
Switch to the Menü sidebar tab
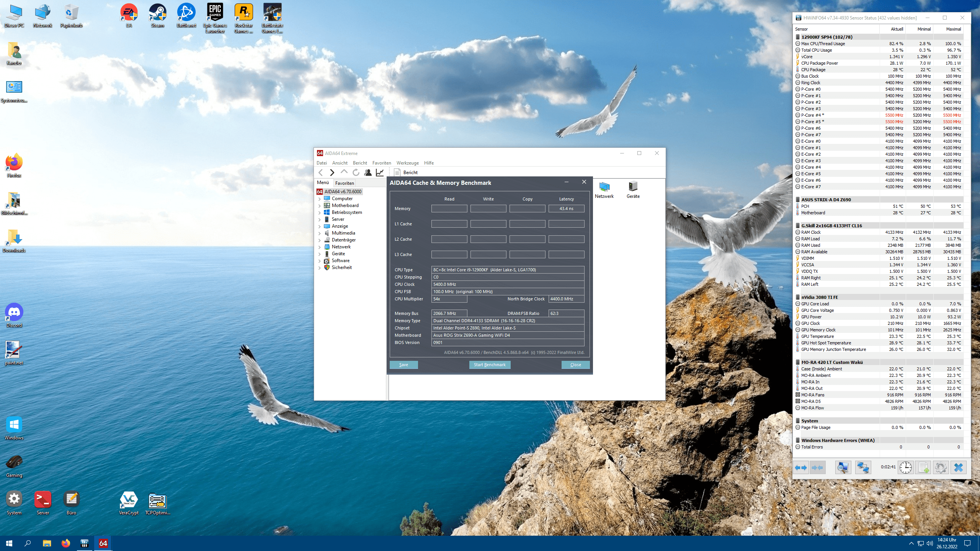coord(323,183)
